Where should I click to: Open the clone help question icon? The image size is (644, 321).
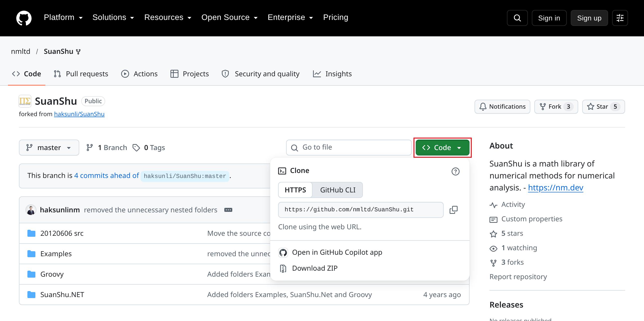coord(455,171)
